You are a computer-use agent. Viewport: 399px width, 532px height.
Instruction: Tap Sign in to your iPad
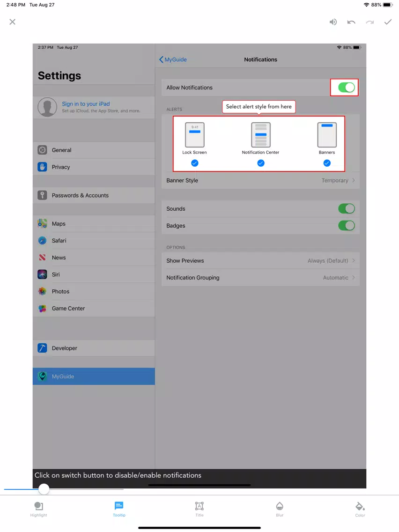[86, 104]
